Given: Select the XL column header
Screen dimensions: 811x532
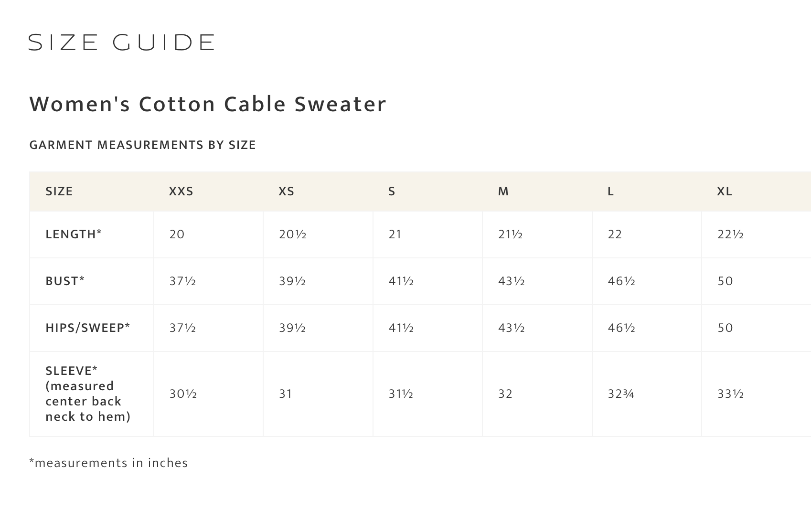Looking at the screenshot, I should click(x=724, y=192).
